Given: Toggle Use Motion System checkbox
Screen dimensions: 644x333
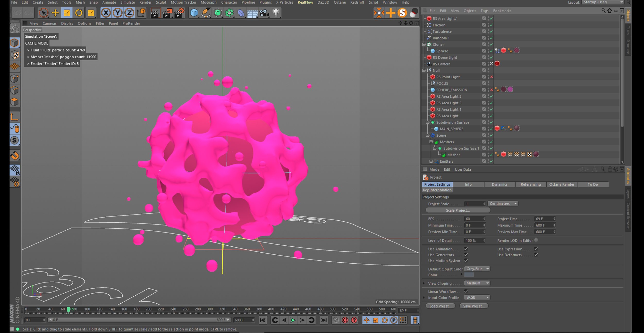Looking at the screenshot, I should (x=466, y=261).
